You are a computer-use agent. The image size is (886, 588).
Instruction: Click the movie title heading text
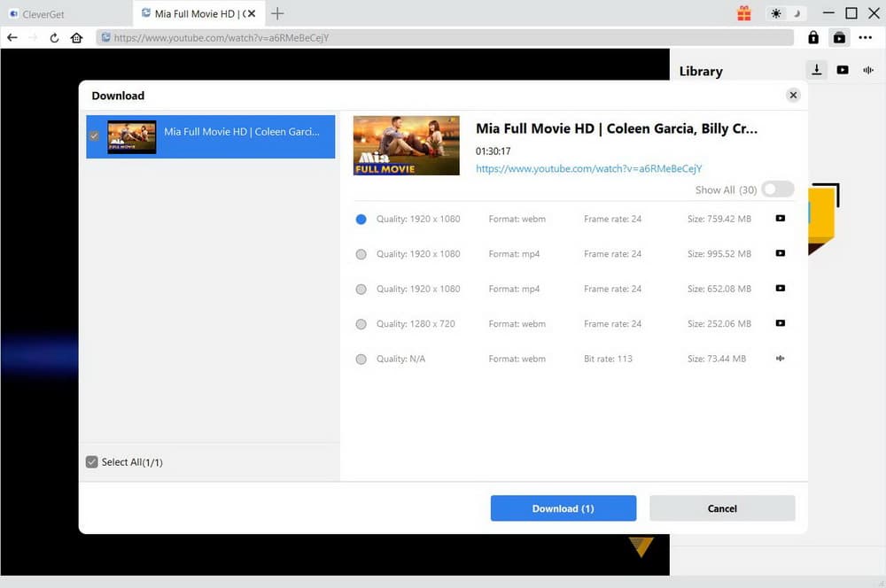coord(617,128)
